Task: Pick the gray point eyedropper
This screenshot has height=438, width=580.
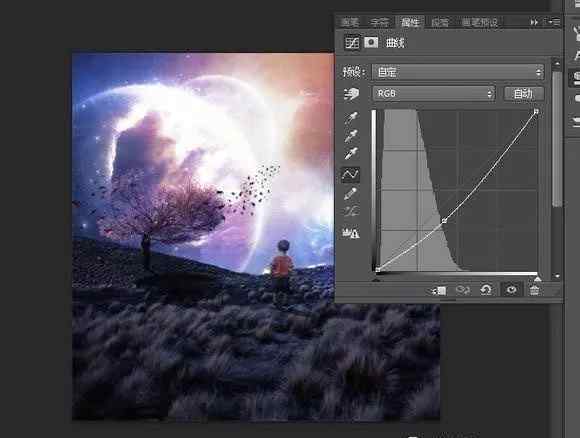Action: tap(351, 136)
